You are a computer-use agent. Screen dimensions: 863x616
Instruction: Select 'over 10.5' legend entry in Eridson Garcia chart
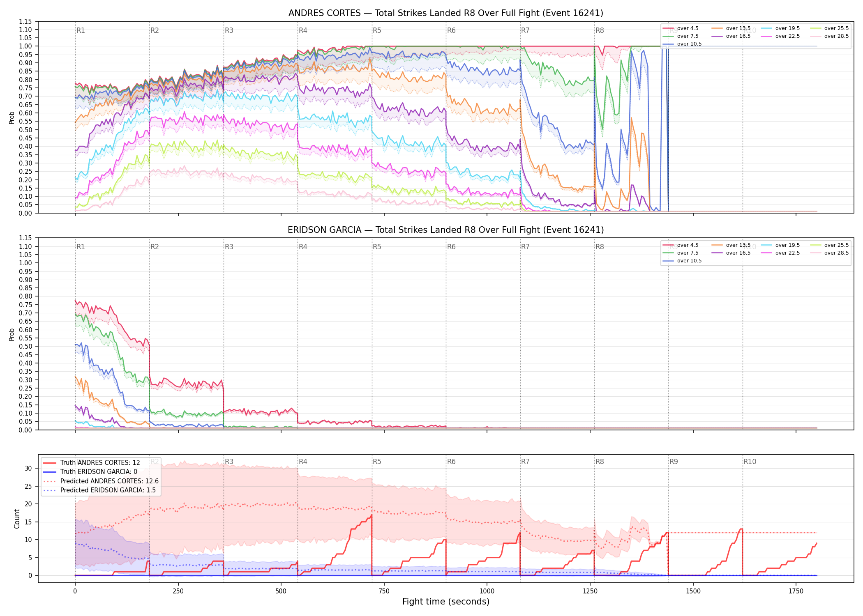(x=682, y=261)
